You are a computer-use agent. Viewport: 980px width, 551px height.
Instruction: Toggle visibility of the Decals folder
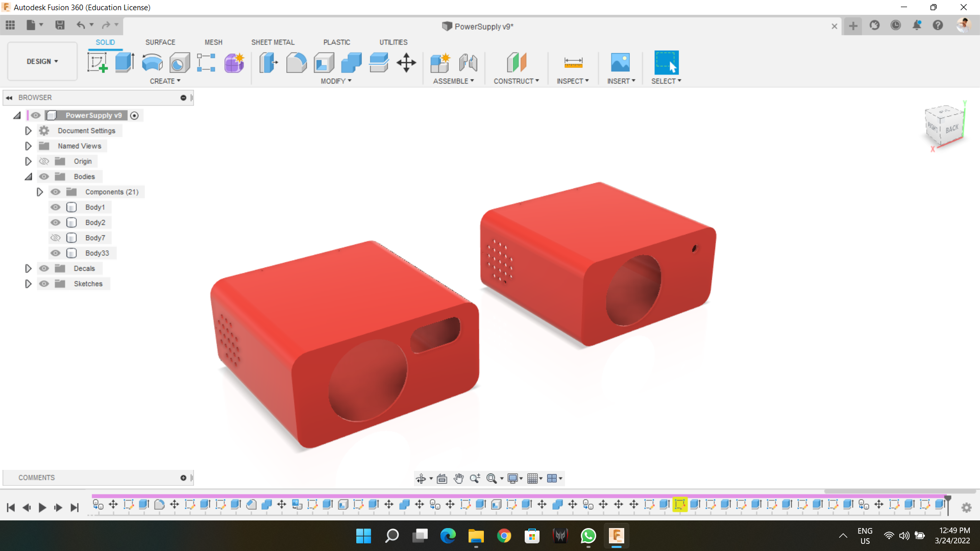coord(44,268)
